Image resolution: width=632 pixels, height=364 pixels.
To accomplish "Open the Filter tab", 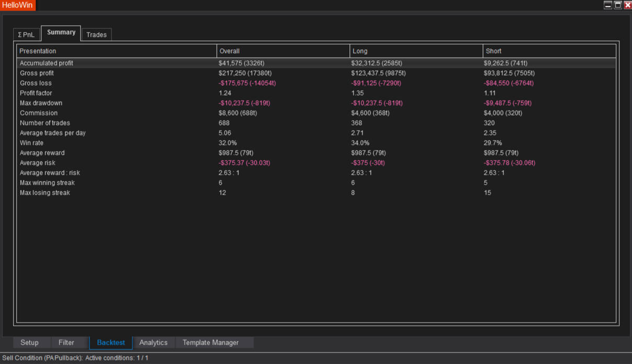I will 66,343.
